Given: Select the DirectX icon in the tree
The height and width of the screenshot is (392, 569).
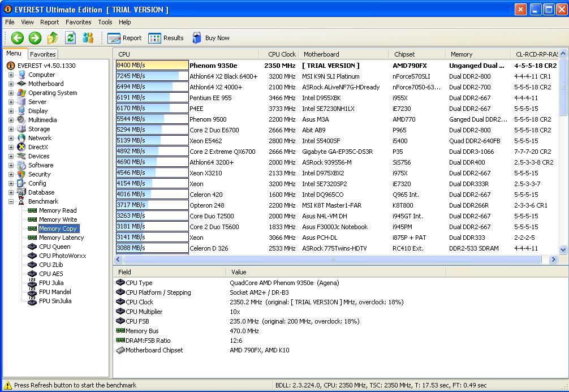Looking at the screenshot, I should tap(21, 147).
